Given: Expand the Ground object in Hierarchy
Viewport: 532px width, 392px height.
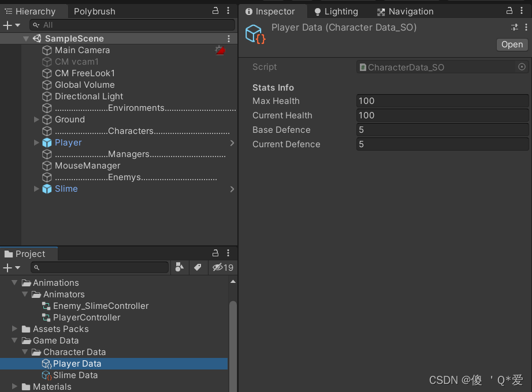Looking at the screenshot, I should 36,120.
